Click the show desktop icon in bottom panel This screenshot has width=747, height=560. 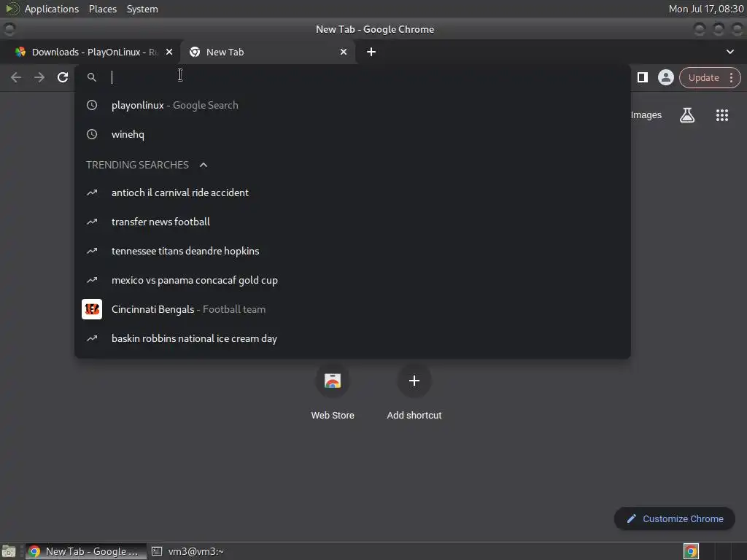coord(9,551)
